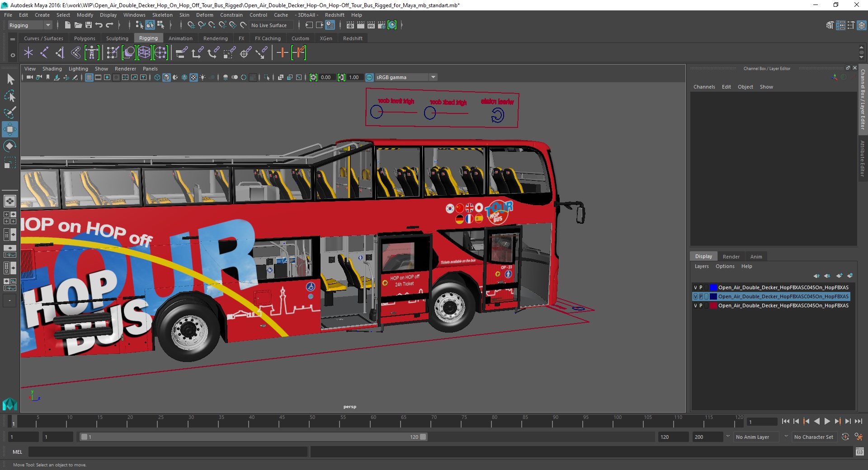Screen dimensions: 868x470
Task: Open the shelf tab selector menu
Action: (13, 39)
